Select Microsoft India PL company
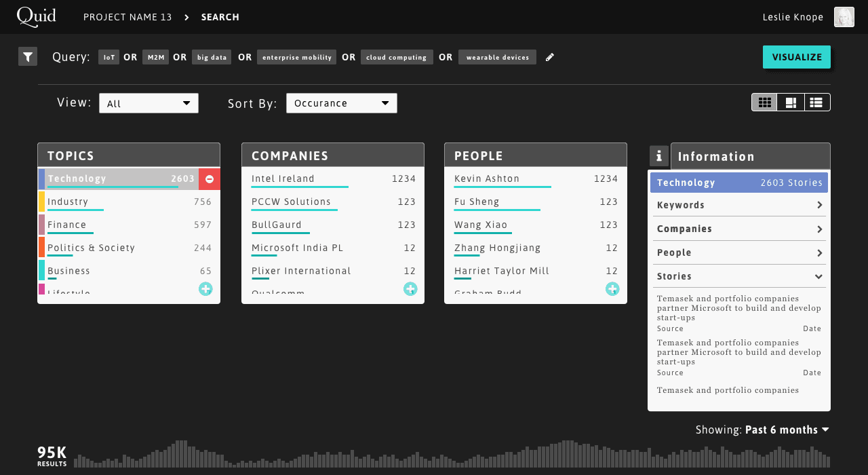Viewport: 868px width, 475px height. pyautogui.click(x=333, y=248)
